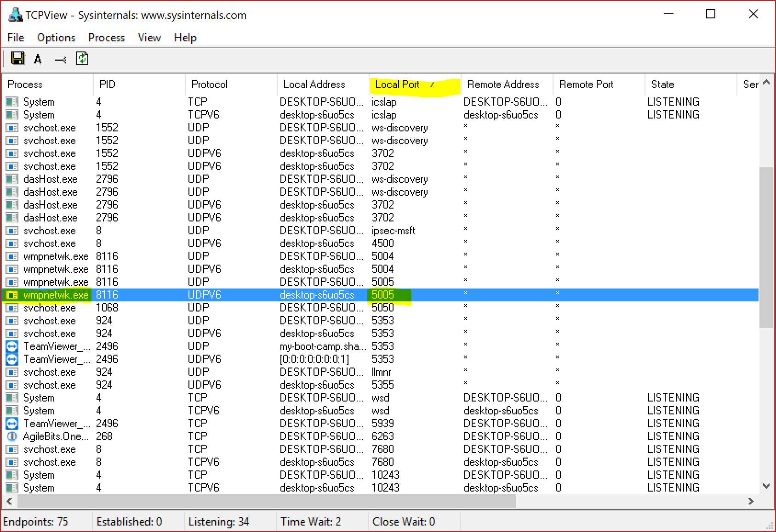Image resolution: width=776 pixels, height=532 pixels.
Task: Click the horizontal scrollbar left arrow
Action: tap(9, 501)
